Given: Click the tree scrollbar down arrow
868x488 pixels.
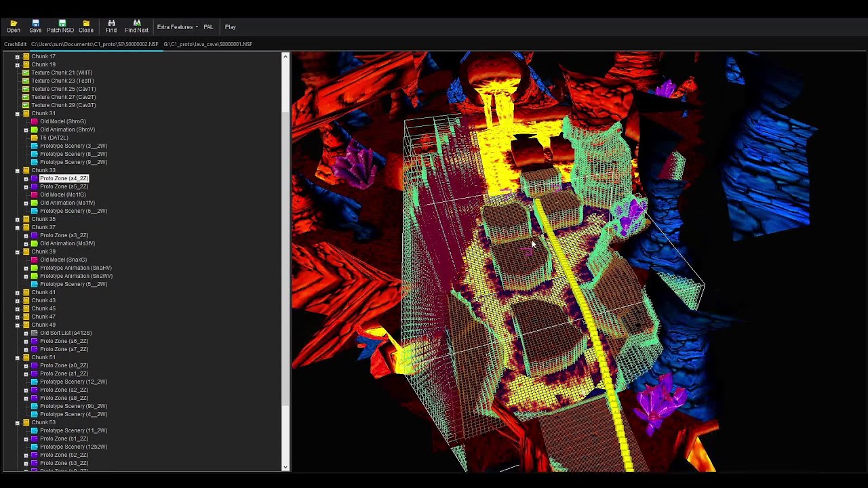Looking at the screenshot, I should (285, 466).
